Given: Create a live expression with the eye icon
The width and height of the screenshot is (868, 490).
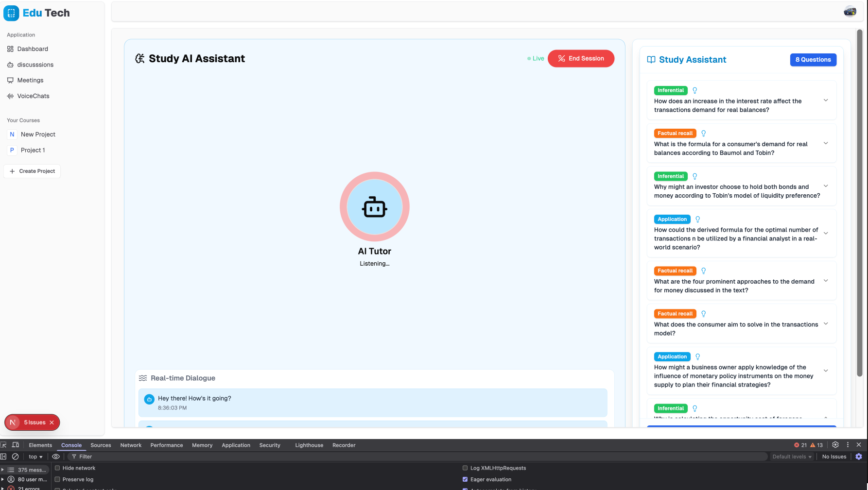Looking at the screenshot, I should tap(56, 456).
